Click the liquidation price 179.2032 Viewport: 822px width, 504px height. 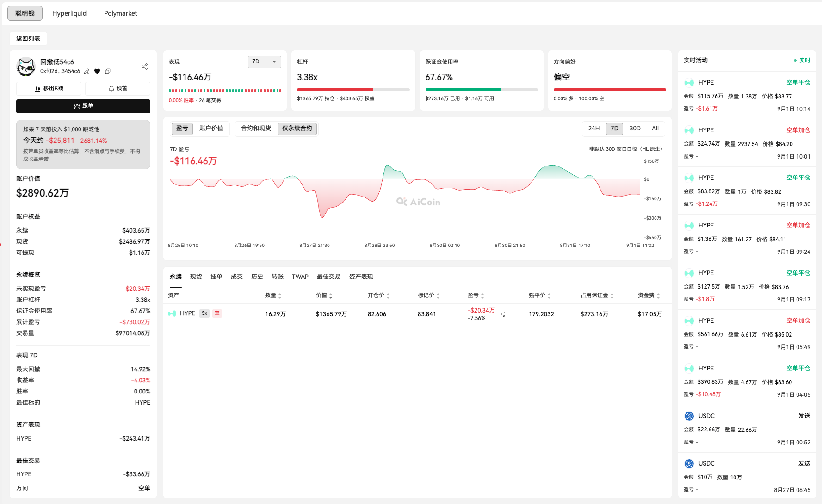tap(541, 314)
